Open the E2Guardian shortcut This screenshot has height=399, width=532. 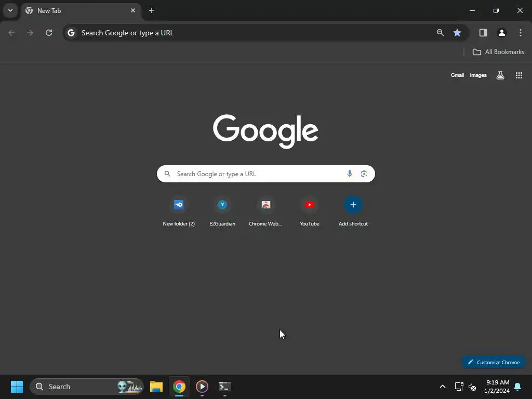[222, 212]
